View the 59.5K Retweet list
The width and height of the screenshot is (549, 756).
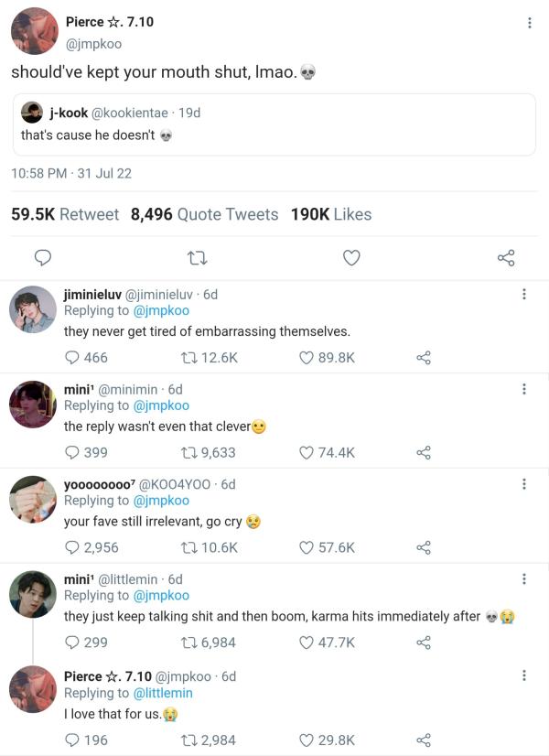point(65,214)
